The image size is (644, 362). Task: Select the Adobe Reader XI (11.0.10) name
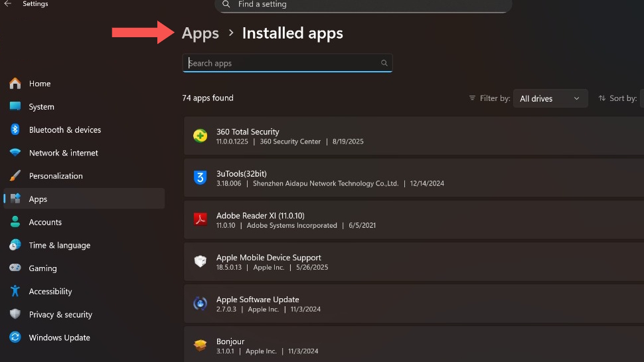point(260,215)
